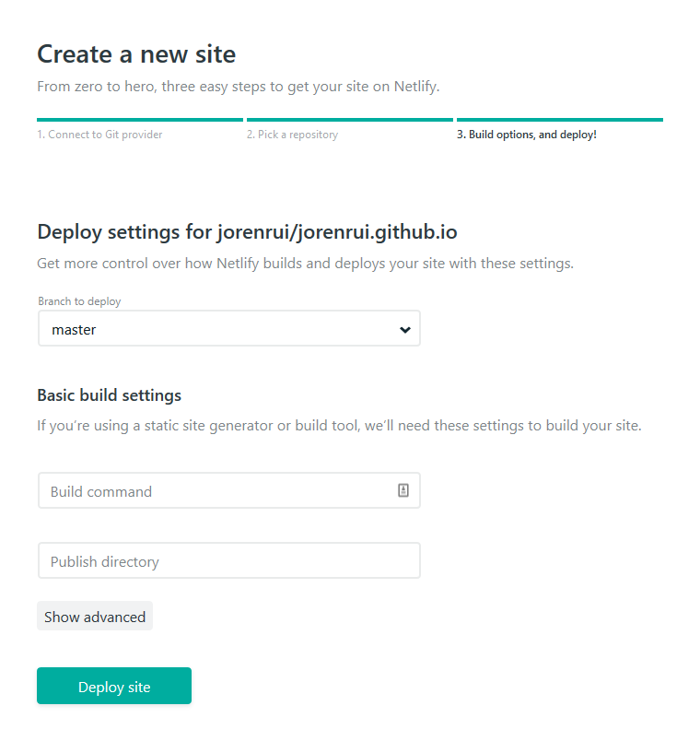Select step 3 Build options, and deploy!
The width and height of the screenshot is (700, 741).
pos(527,135)
